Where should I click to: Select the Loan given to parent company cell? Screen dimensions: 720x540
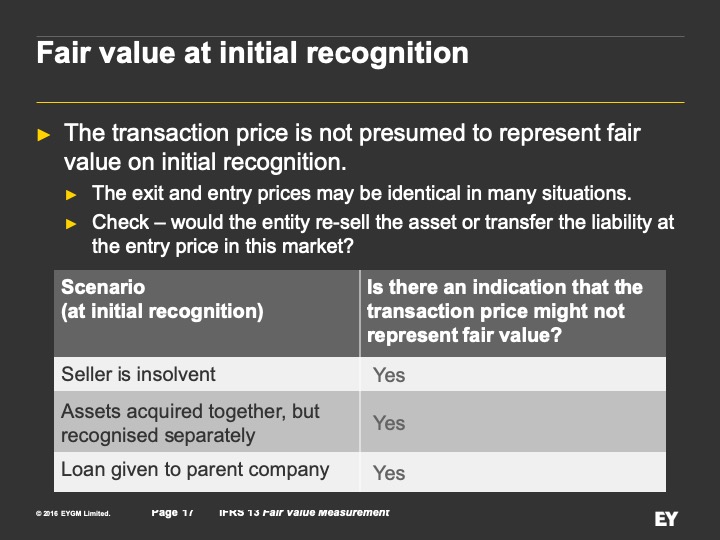(x=207, y=472)
